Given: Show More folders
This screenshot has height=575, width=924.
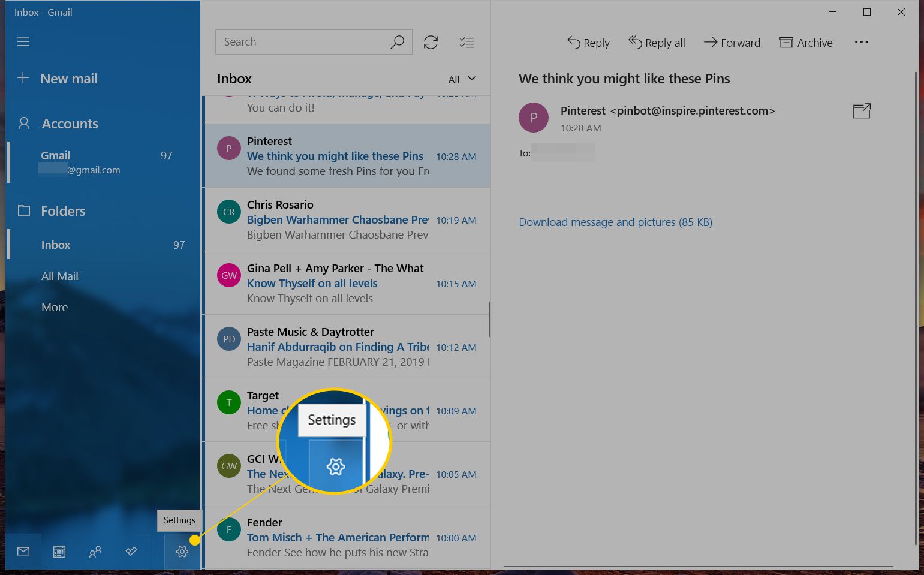Looking at the screenshot, I should click(x=55, y=307).
